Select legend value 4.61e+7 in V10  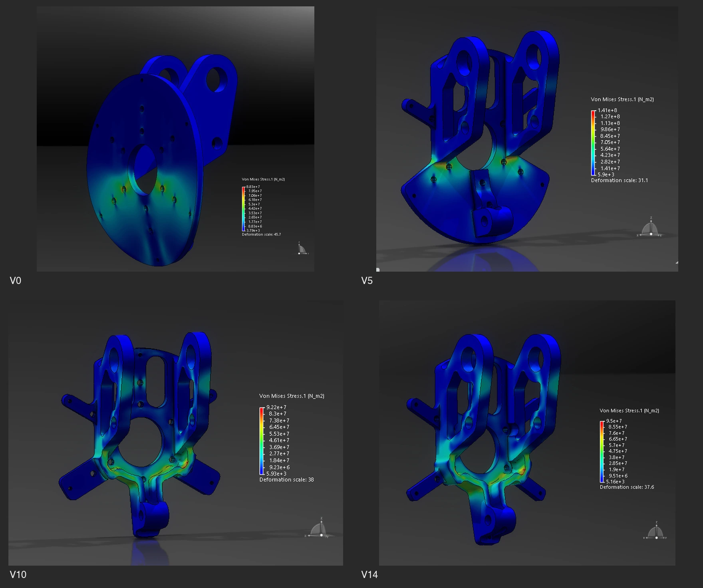[279, 441]
